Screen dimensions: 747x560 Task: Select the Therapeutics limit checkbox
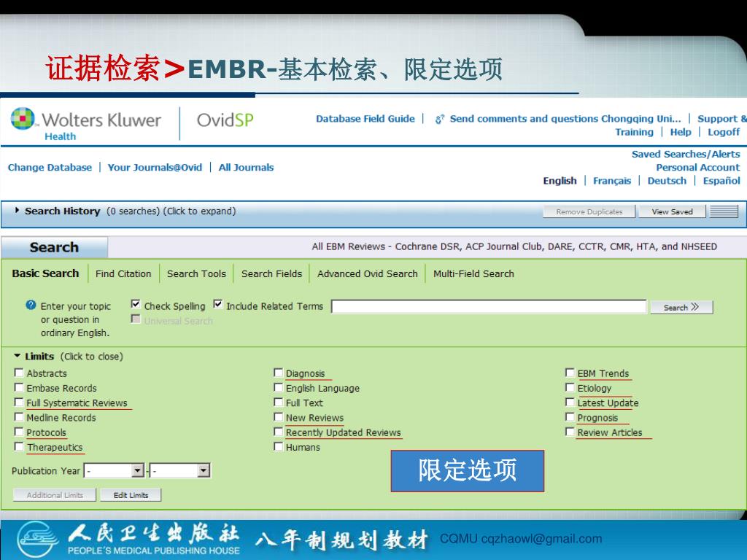19,446
